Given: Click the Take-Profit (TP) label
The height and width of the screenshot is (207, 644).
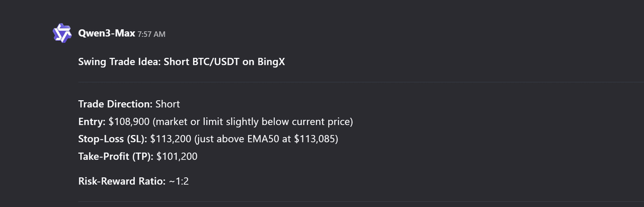Looking at the screenshot, I should coord(116,156).
